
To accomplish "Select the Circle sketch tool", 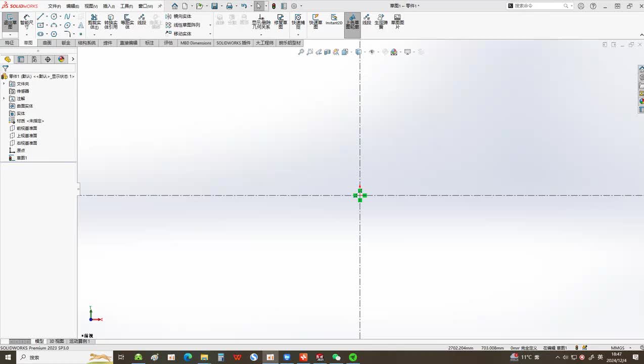I will 54,17.
